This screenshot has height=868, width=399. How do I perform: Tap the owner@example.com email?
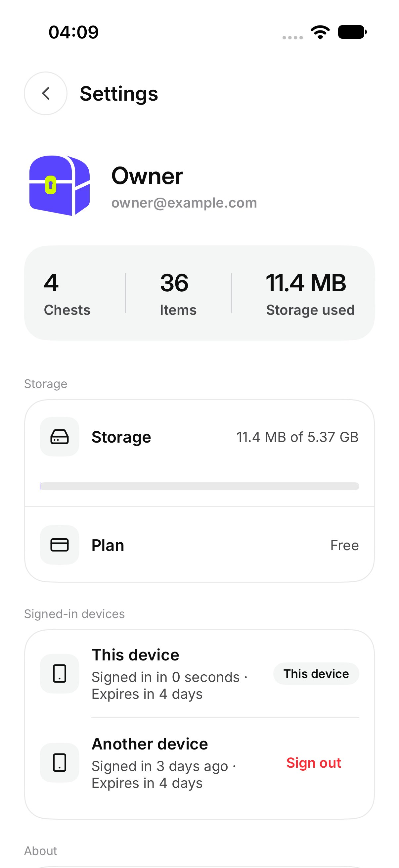pos(184,203)
